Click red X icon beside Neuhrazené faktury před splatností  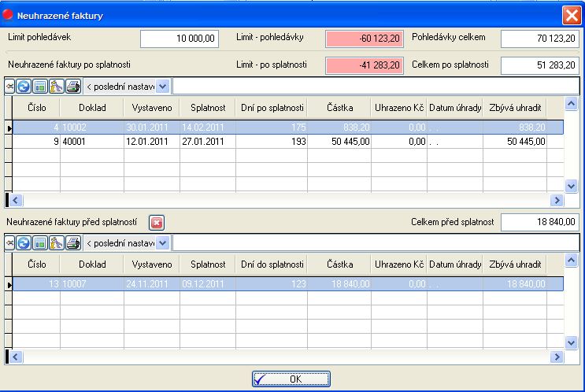tap(156, 223)
